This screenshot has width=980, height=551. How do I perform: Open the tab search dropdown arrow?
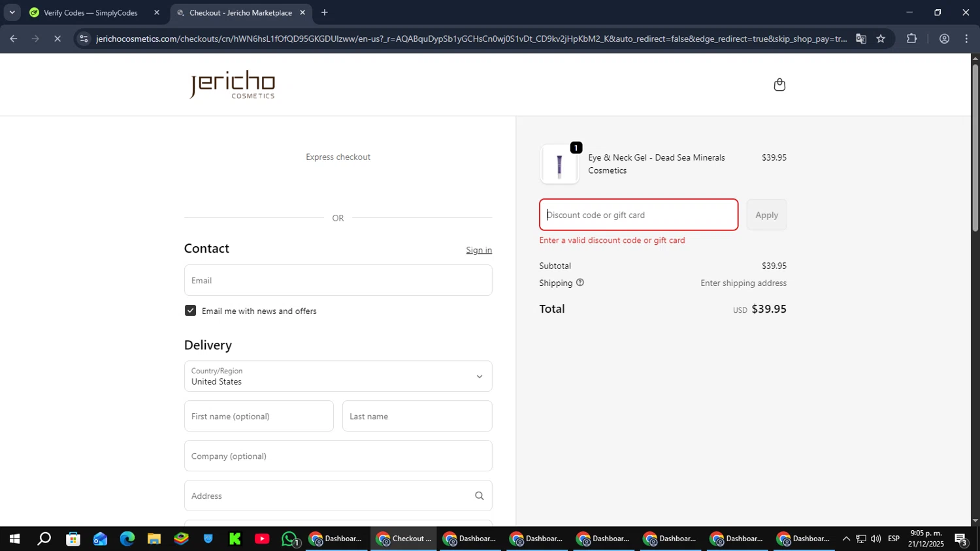[12, 12]
